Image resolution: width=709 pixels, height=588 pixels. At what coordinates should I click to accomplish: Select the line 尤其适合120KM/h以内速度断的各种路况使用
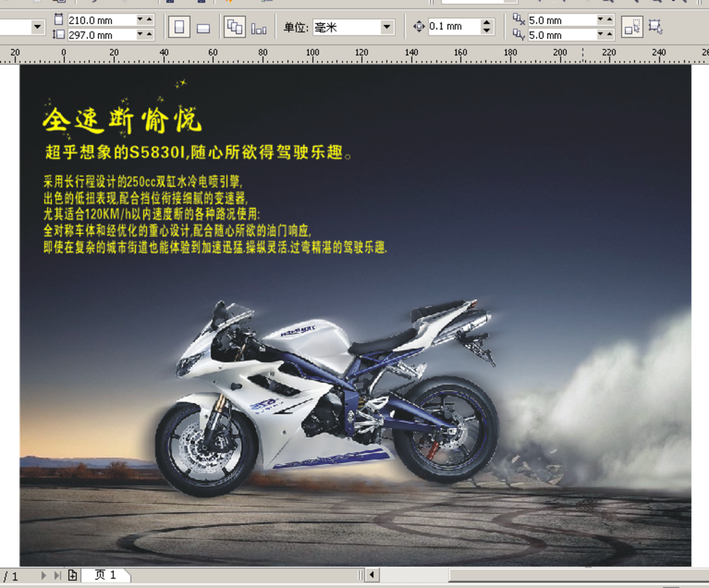[152, 215]
